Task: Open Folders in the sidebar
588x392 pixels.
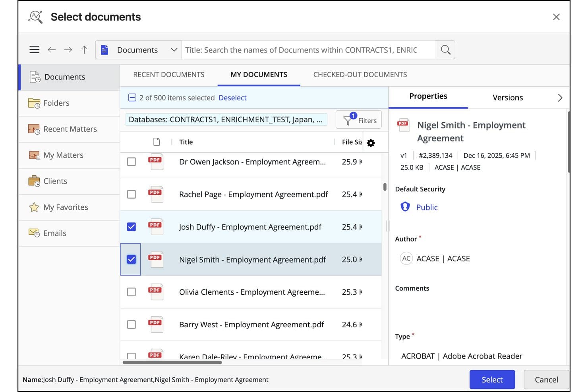Action: click(69, 103)
